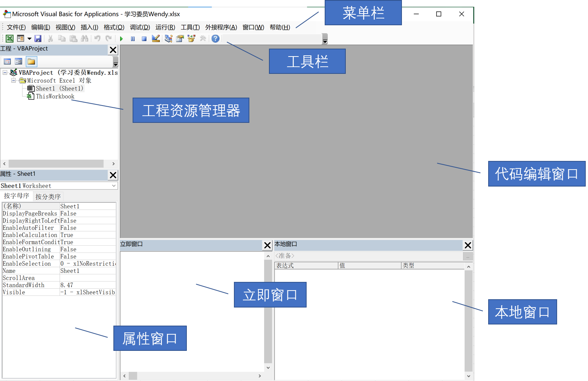Open Project Explorer toolbar icon
Viewport: 588px width, 381px height.
pyautogui.click(x=168, y=38)
